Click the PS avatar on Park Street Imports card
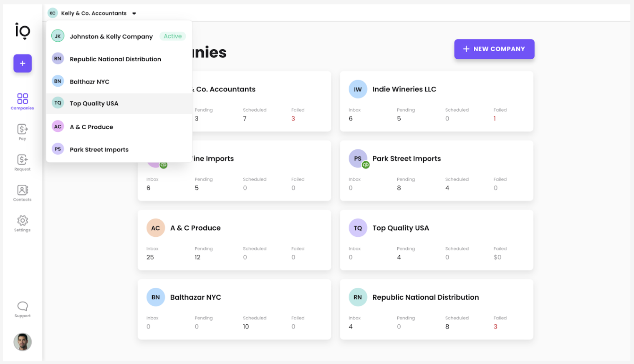 click(358, 158)
